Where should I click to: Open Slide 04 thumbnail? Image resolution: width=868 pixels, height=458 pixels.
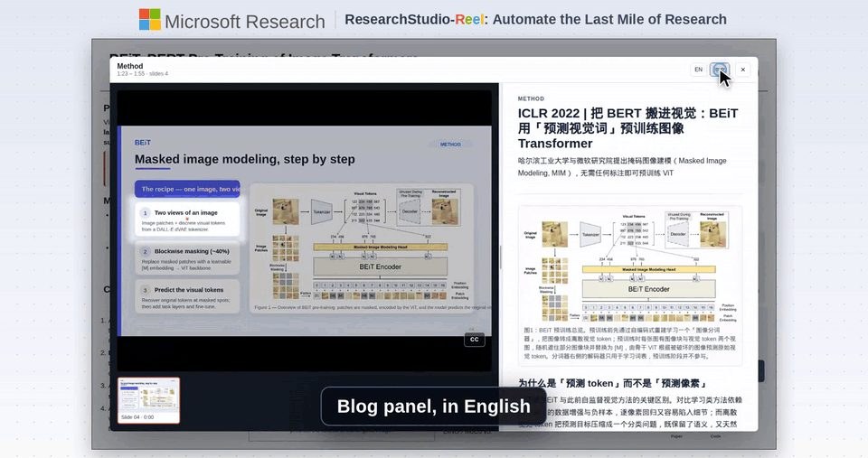[x=149, y=400]
